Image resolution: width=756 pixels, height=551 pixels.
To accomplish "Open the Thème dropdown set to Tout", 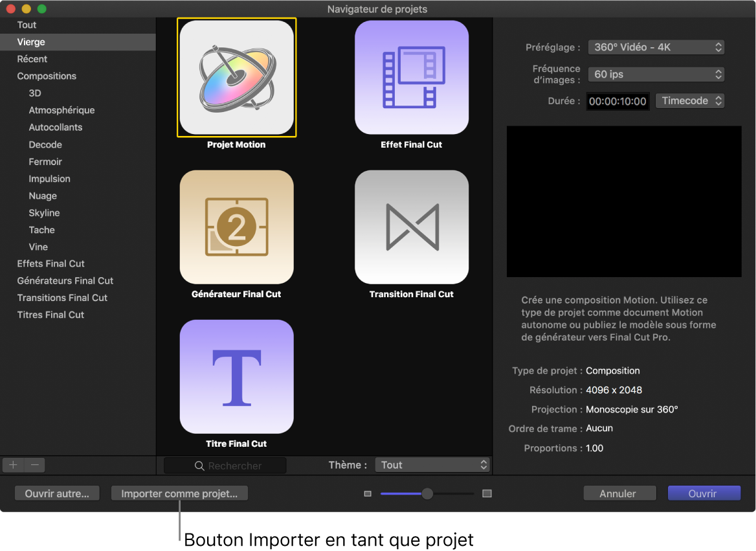I will (432, 464).
